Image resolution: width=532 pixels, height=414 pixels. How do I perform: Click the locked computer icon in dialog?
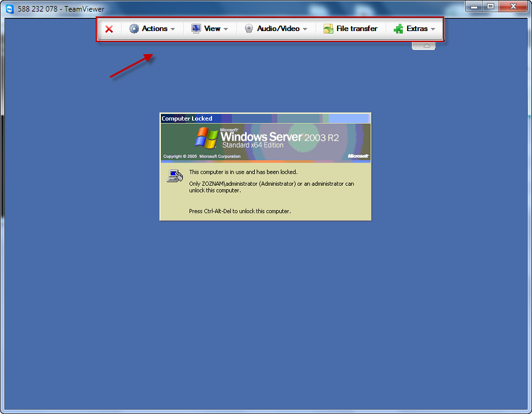175,175
